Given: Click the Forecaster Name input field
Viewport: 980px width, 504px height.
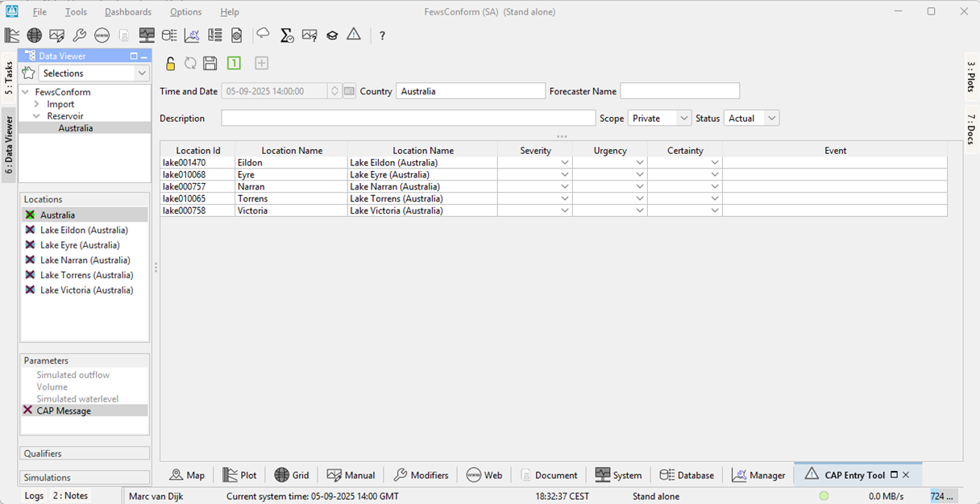Looking at the screenshot, I should (679, 91).
